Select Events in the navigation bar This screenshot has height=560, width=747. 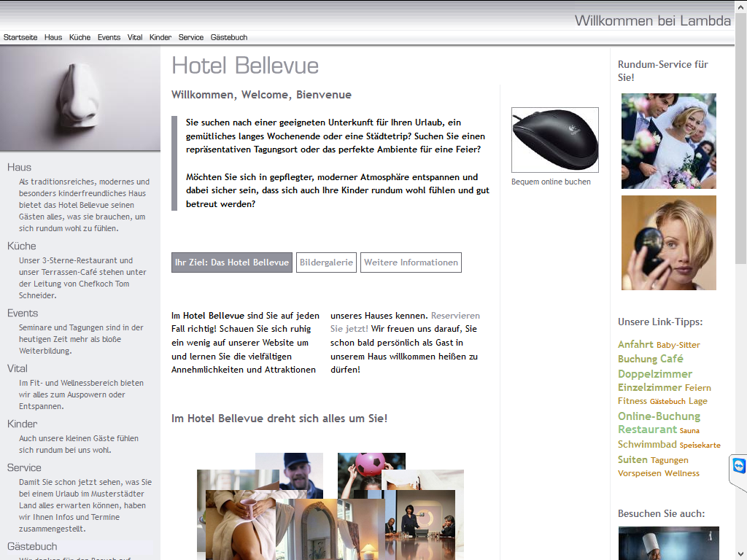pyautogui.click(x=109, y=37)
